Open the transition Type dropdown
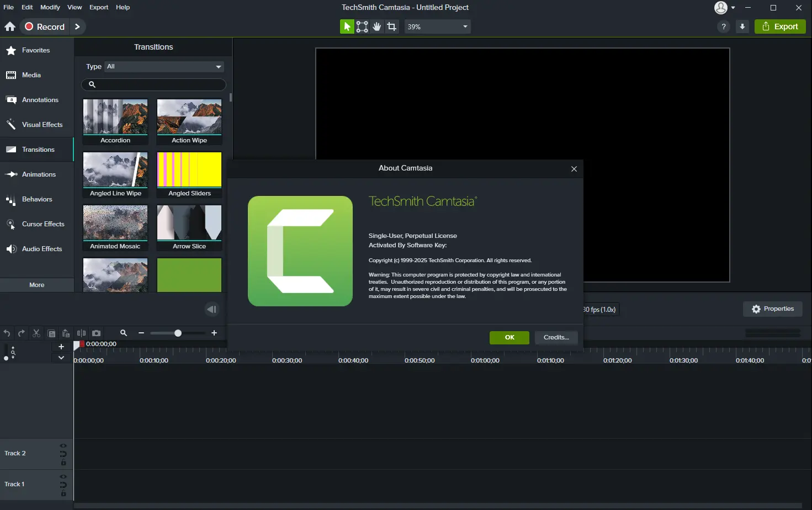 (x=164, y=66)
